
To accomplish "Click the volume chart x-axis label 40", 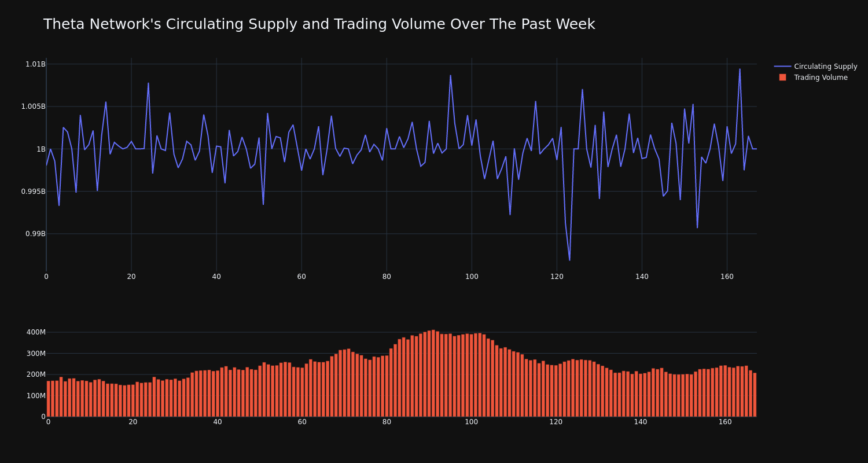I will point(218,422).
